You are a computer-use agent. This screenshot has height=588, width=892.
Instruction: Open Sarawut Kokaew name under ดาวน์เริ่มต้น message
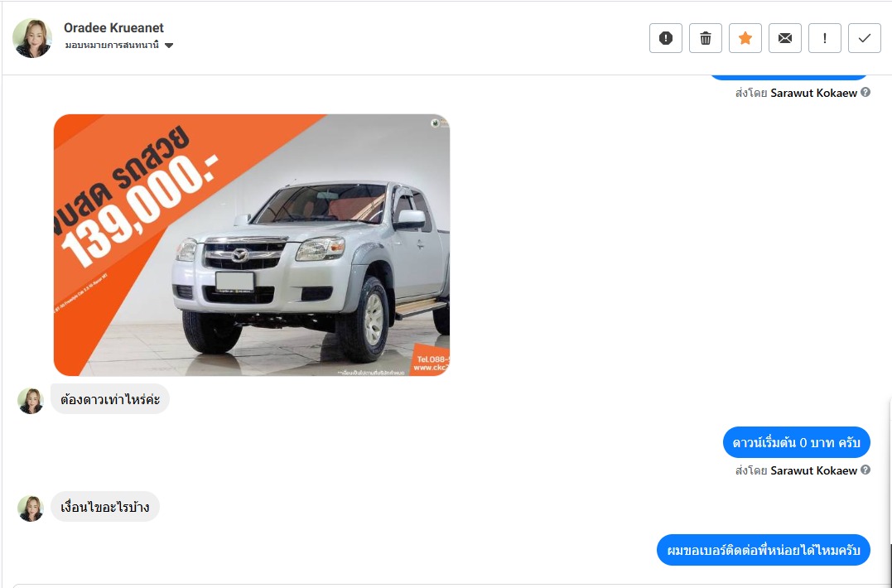click(813, 470)
